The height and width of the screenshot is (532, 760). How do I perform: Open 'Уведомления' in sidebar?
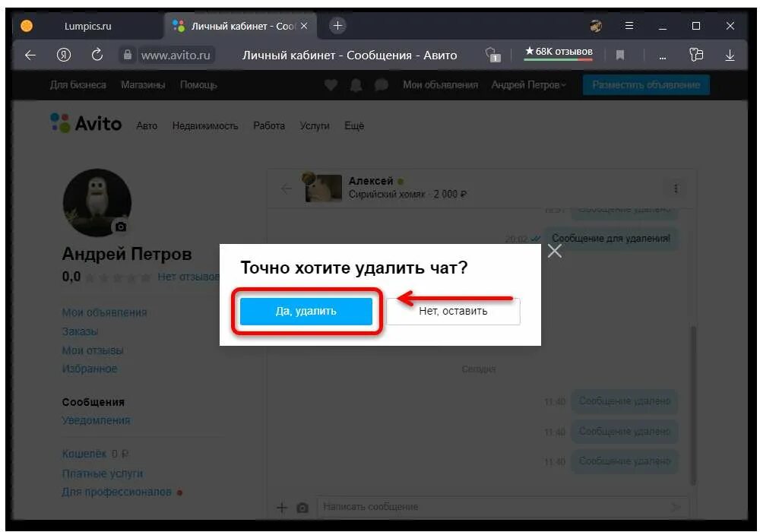96,420
